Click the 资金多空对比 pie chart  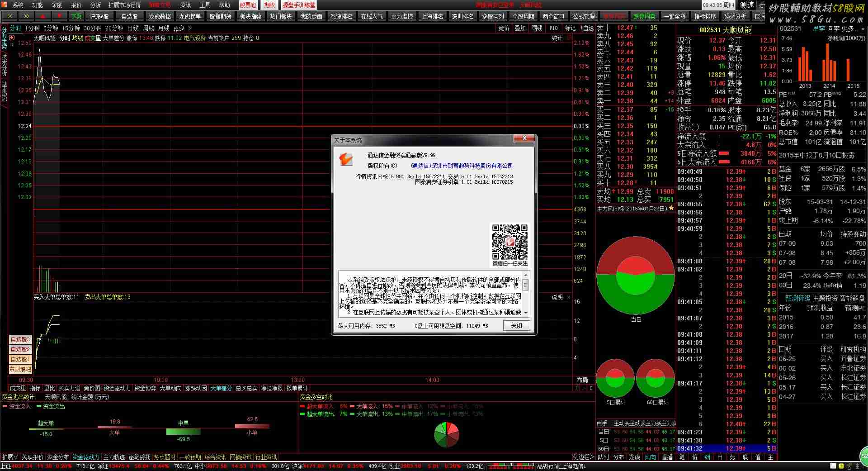coord(447,434)
